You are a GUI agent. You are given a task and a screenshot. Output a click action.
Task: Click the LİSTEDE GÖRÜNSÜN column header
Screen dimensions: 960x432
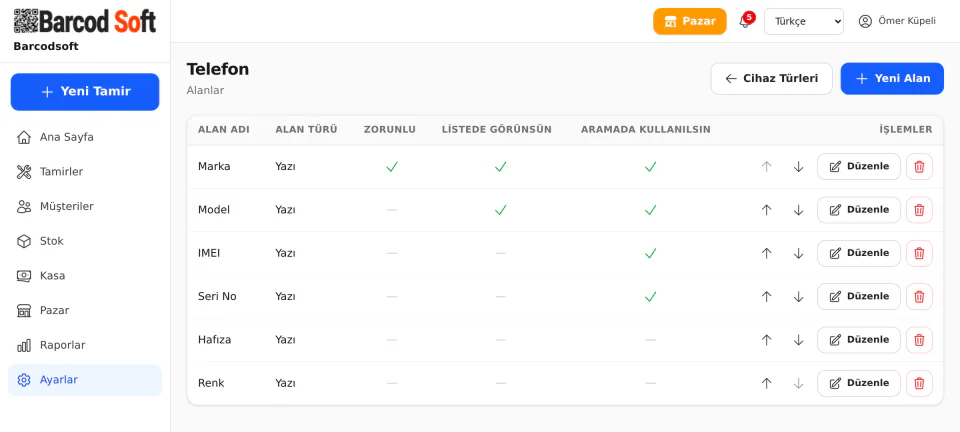[497, 130]
